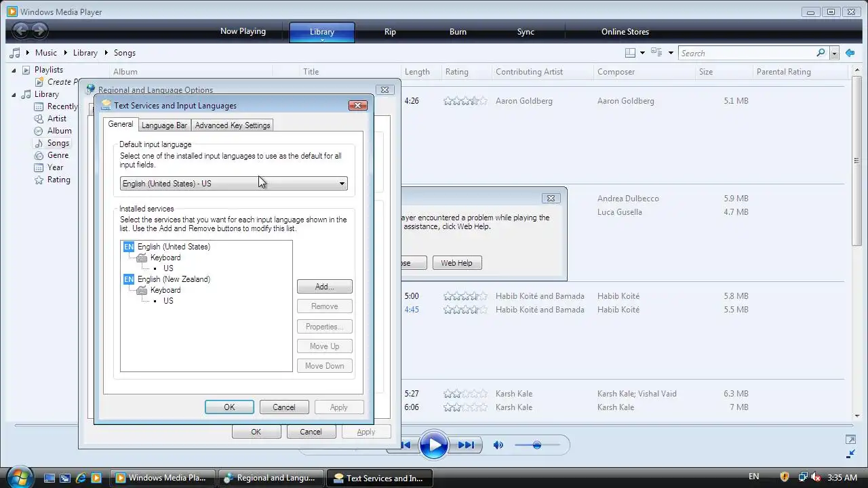This screenshot has width=868, height=488.
Task: Click the blue arrow next to the search box
Action: coord(851,53)
